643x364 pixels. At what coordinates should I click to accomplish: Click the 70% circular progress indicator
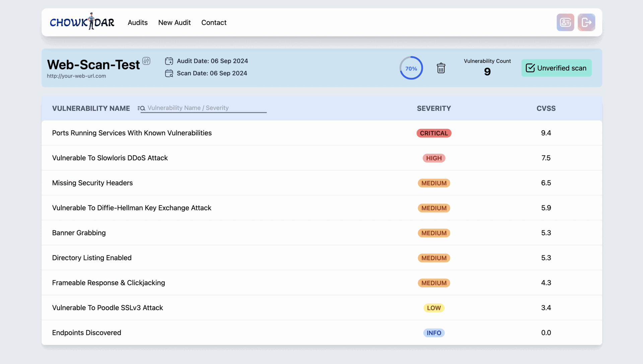(x=411, y=68)
